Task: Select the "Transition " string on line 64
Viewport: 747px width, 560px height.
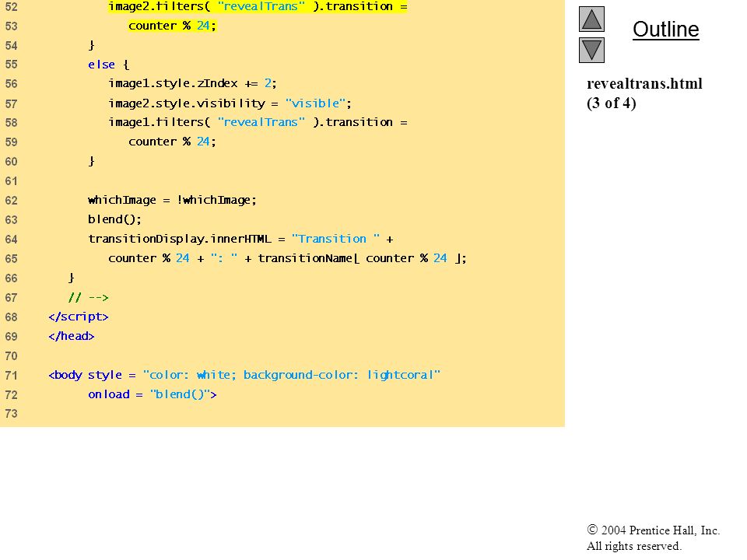Action: tap(336, 239)
